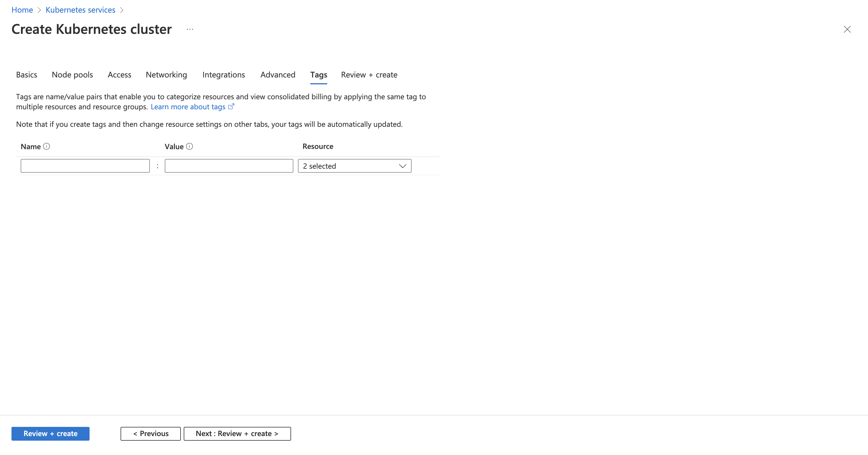This screenshot has width=868, height=455.
Task: Open the Integrations tab
Action: pos(224,75)
